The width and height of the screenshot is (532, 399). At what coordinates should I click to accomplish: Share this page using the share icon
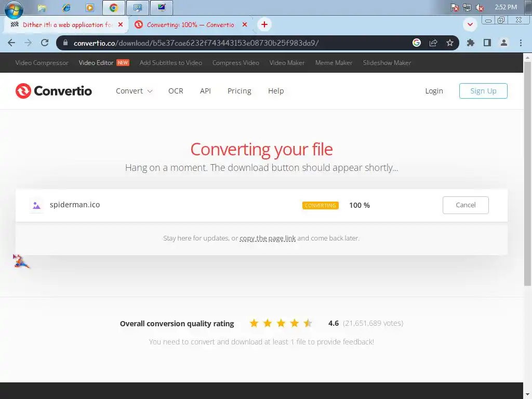pyautogui.click(x=433, y=43)
